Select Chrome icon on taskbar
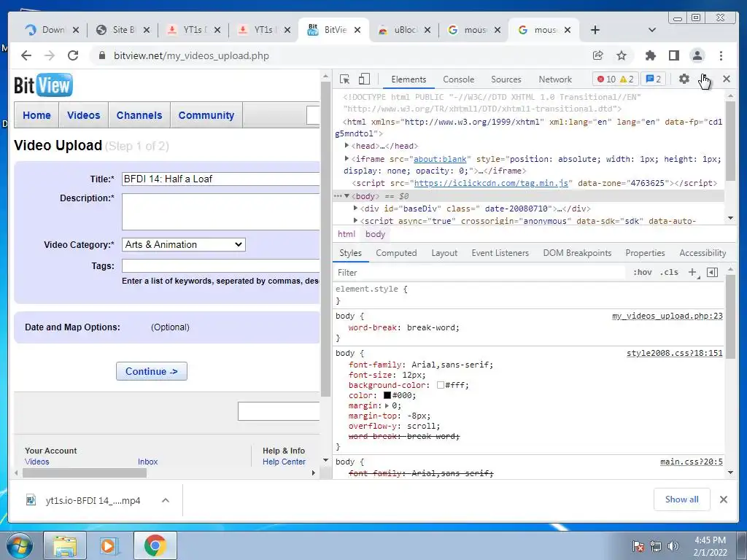This screenshot has width=747, height=560. (155, 545)
